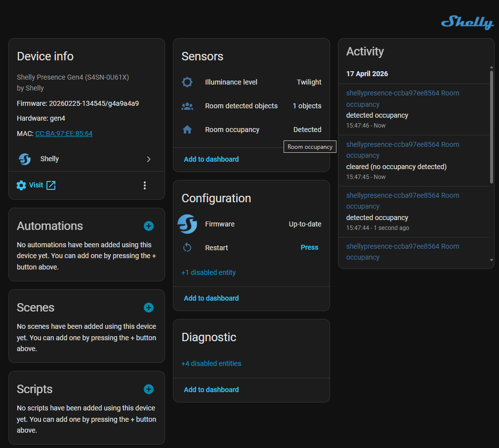Expand the +1 disabled entity list
The image size is (499, 448).
[x=208, y=272]
